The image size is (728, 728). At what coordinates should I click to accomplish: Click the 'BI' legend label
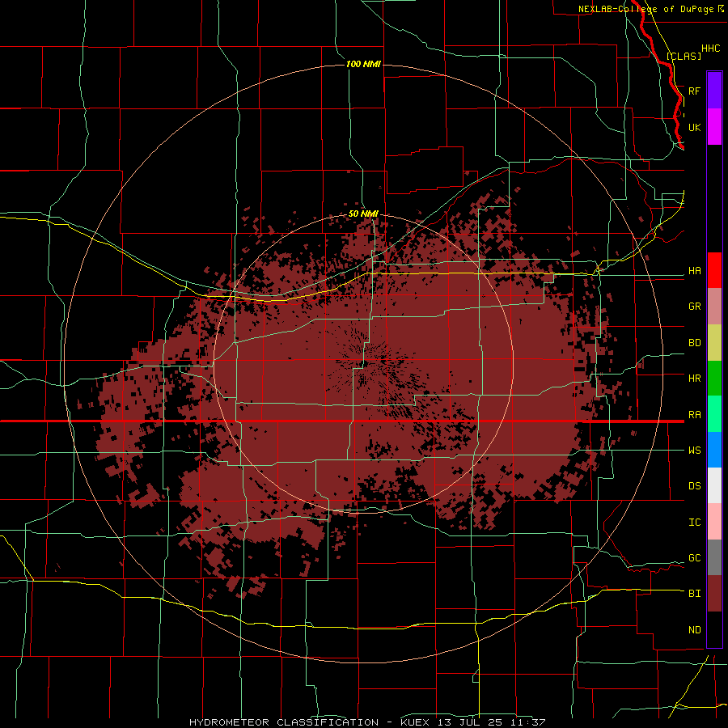694,594
